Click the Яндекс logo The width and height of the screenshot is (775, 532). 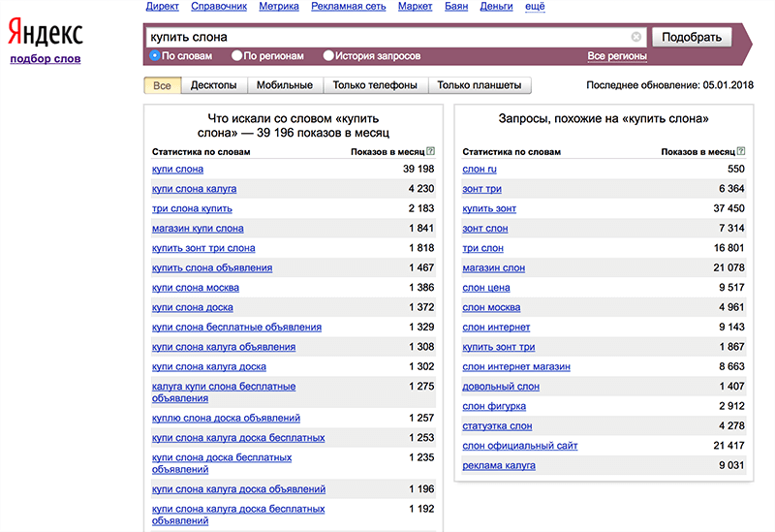pyautogui.click(x=46, y=33)
